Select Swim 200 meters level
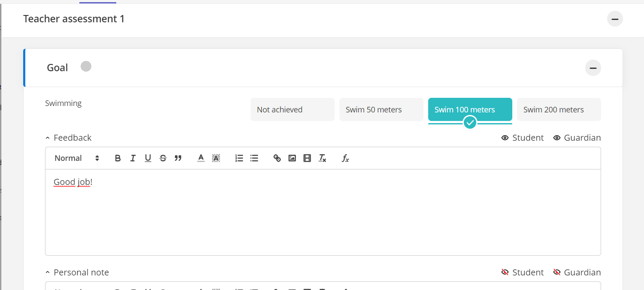 [559, 109]
